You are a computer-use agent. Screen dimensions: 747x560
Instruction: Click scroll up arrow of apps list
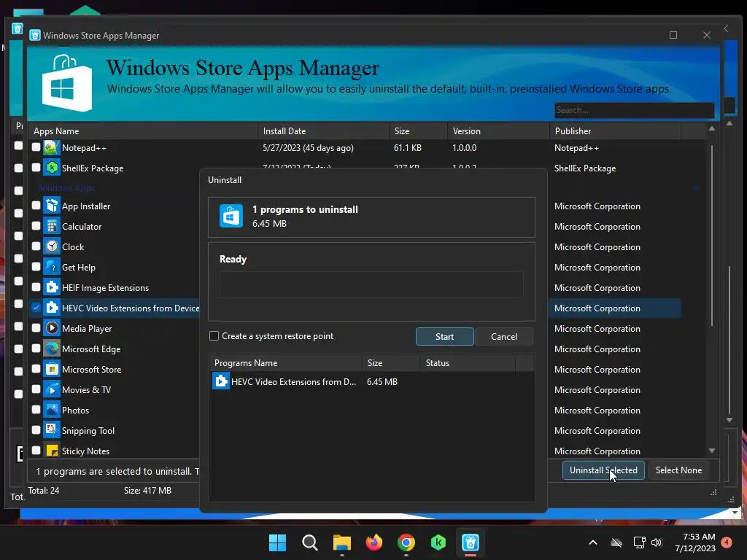[x=712, y=128]
